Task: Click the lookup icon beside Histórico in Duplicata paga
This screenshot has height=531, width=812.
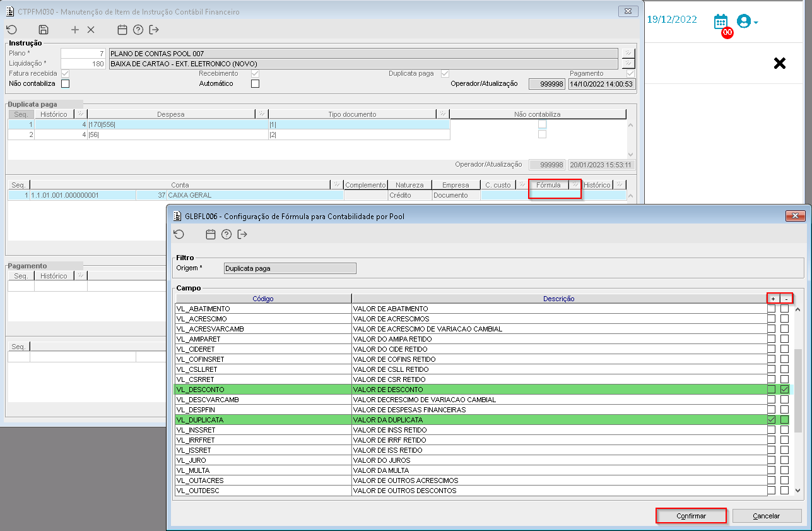Action: click(79, 114)
